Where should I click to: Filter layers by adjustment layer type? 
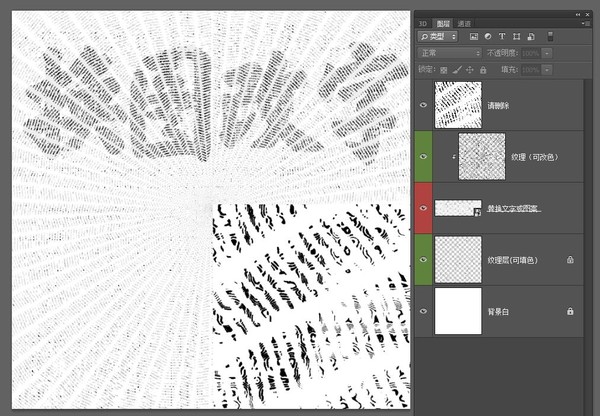pos(488,36)
